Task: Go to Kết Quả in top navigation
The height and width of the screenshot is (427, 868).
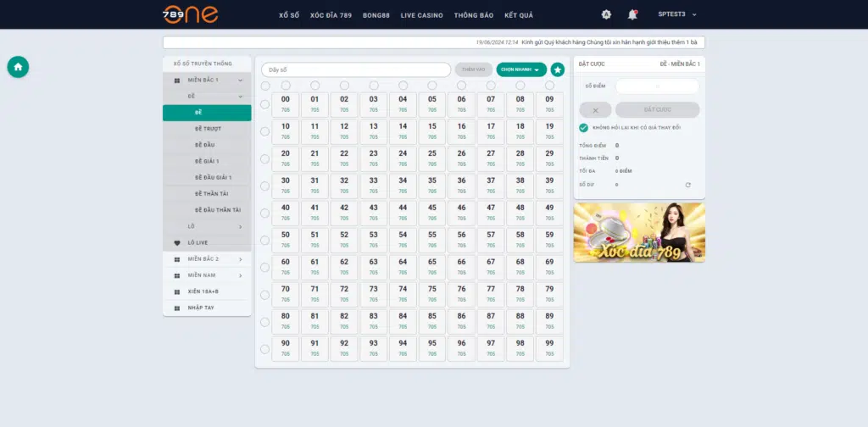Action: click(x=518, y=15)
